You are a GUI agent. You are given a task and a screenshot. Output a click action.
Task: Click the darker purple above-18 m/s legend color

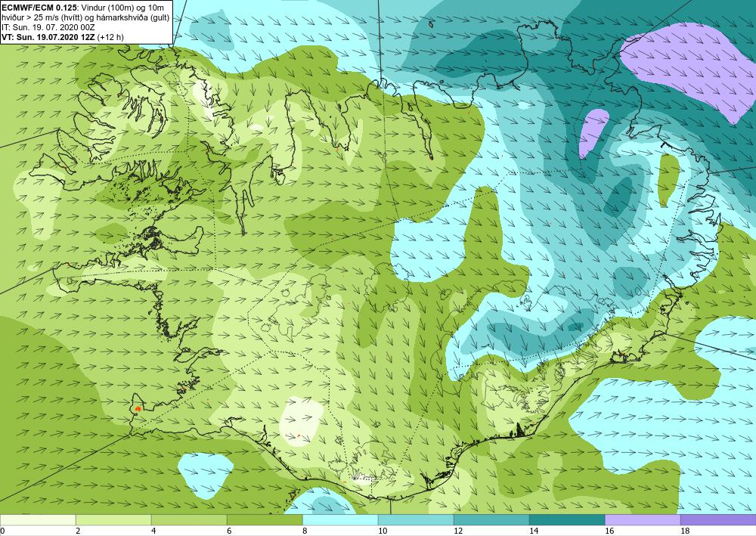click(x=718, y=520)
